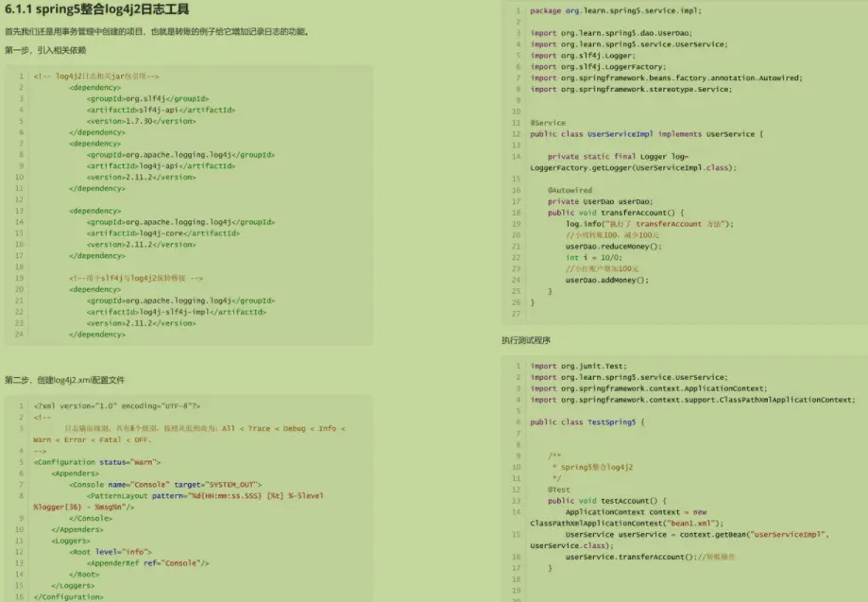Click the "@Test" annotation line
Image resolution: width=868 pixels, height=602 pixels.
click(558, 490)
